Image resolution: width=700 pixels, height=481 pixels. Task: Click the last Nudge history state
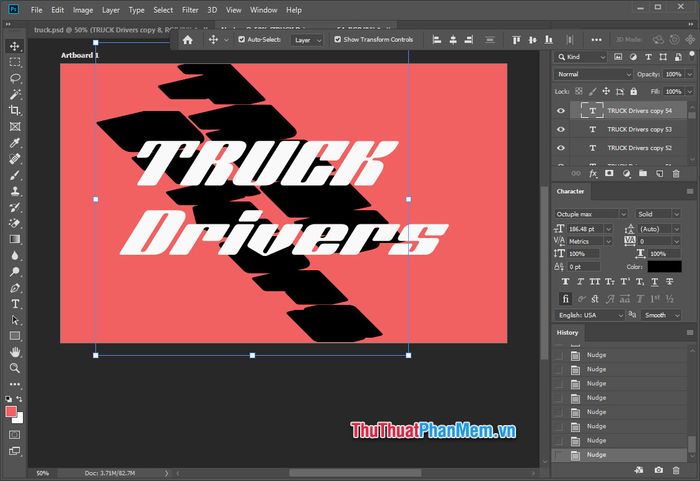[597, 455]
